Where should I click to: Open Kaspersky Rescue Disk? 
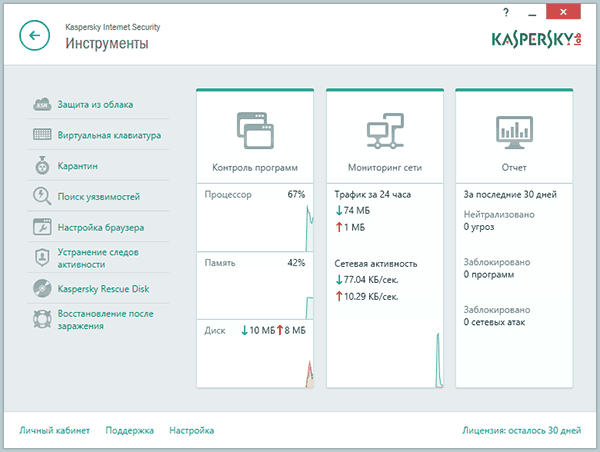tap(104, 289)
